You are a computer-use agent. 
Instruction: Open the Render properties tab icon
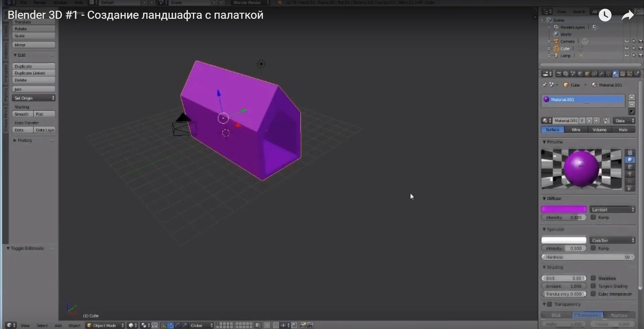tap(558, 74)
